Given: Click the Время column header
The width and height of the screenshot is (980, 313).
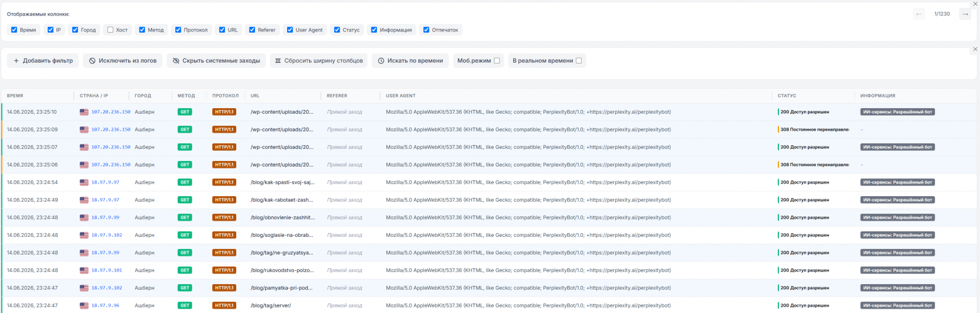Looking at the screenshot, I should 15,96.
